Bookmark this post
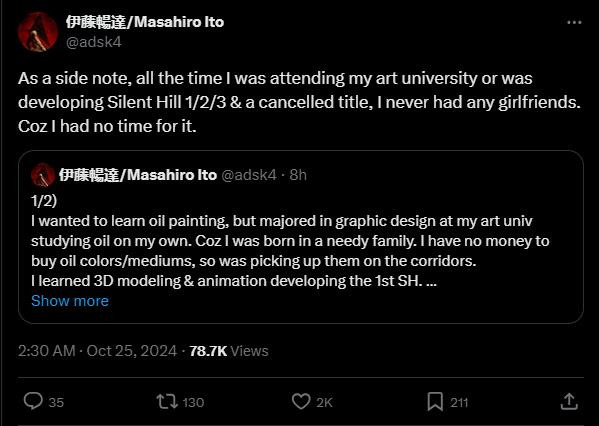Viewport: 599px width, 426px height. point(435,402)
